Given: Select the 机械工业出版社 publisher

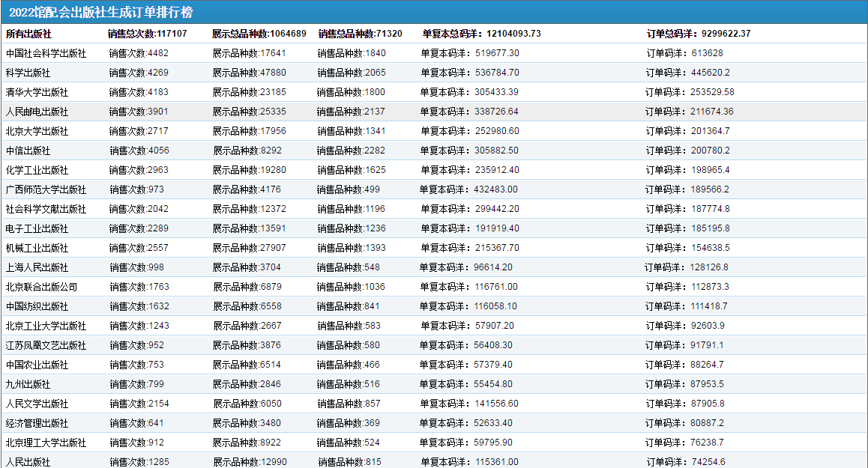Looking at the screenshot, I should pos(37,248).
